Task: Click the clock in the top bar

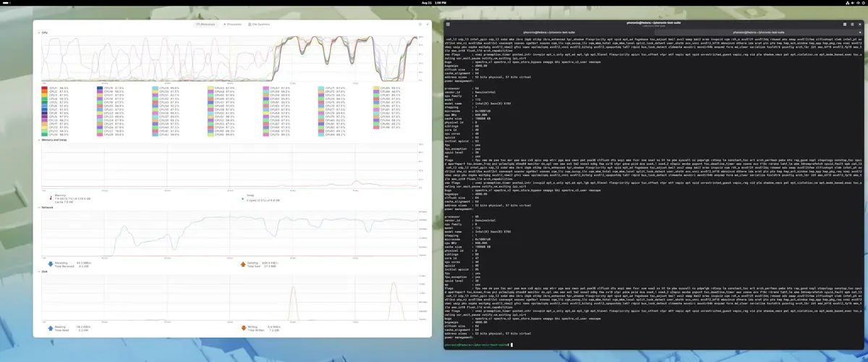Action: (x=433, y=3)
